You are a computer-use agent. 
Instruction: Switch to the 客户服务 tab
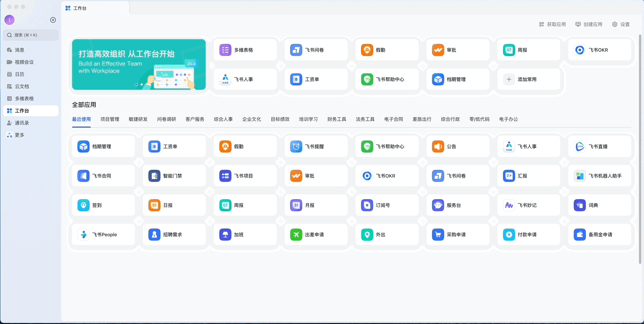(x=195, y=119)
